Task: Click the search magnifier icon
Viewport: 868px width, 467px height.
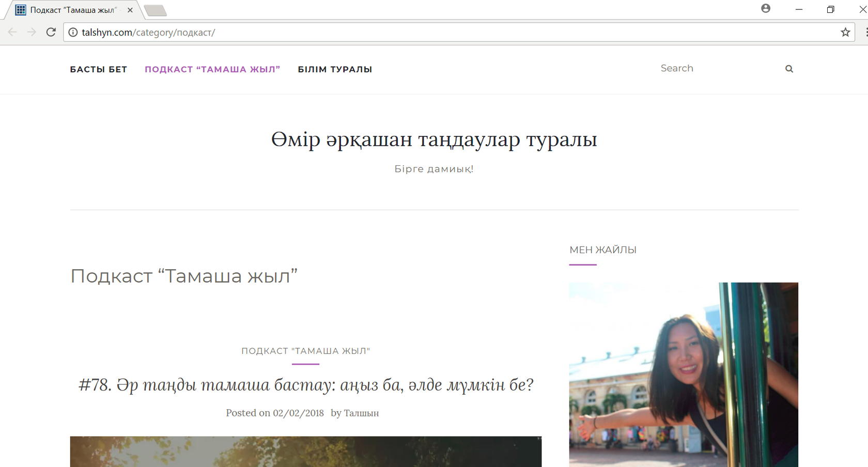Action: (789, 69)
